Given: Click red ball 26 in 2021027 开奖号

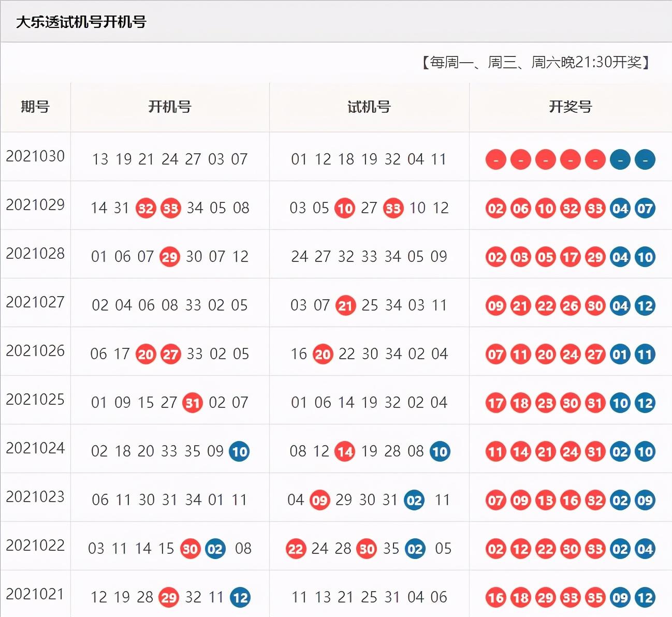Looking at the screenshot, I should click(571, 306).
